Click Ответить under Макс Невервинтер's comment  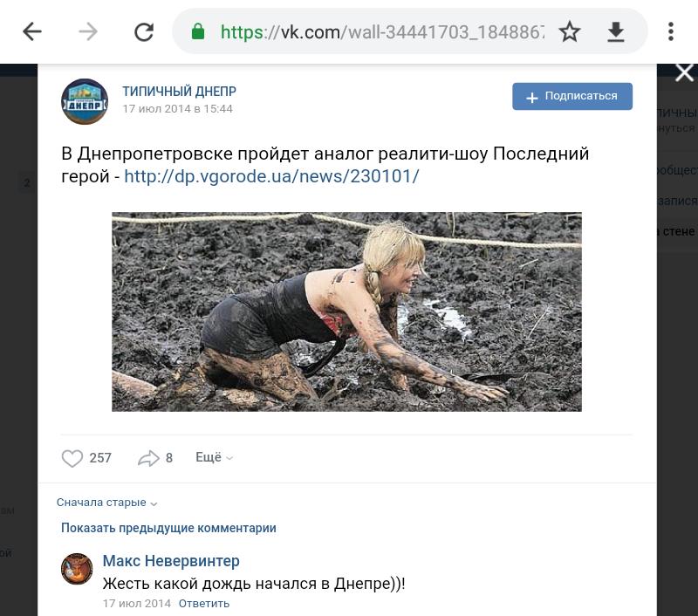coord(204,604)
